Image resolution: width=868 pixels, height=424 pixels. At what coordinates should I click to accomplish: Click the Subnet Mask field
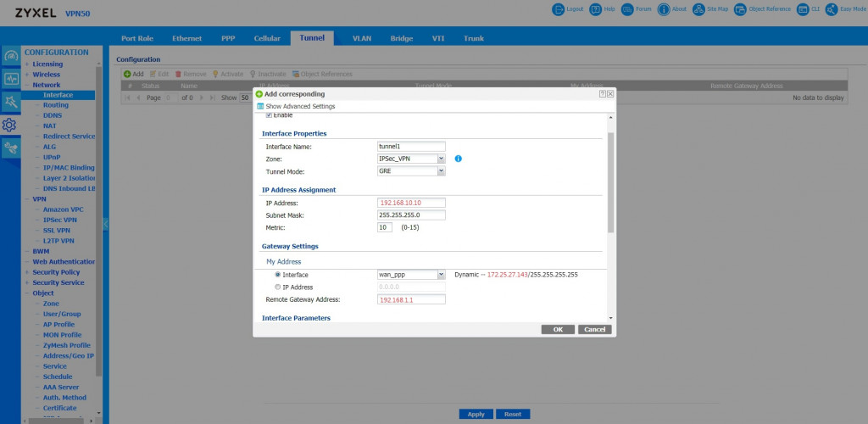pyautogui.click(x=411, y=215)
